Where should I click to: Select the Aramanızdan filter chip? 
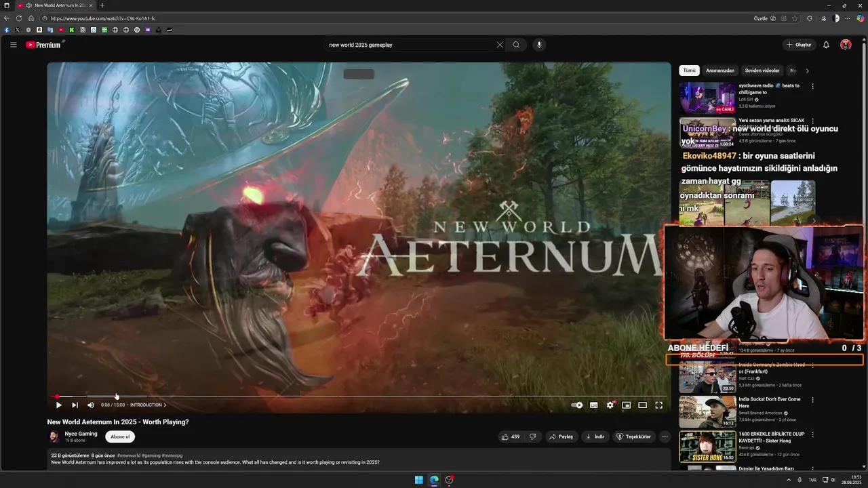pos(720,70)
